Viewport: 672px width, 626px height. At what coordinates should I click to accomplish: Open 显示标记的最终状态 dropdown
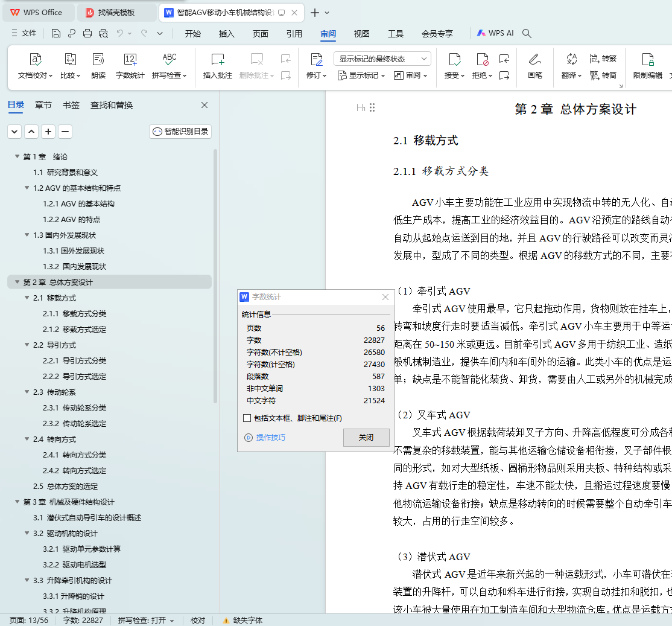[382, 59]
